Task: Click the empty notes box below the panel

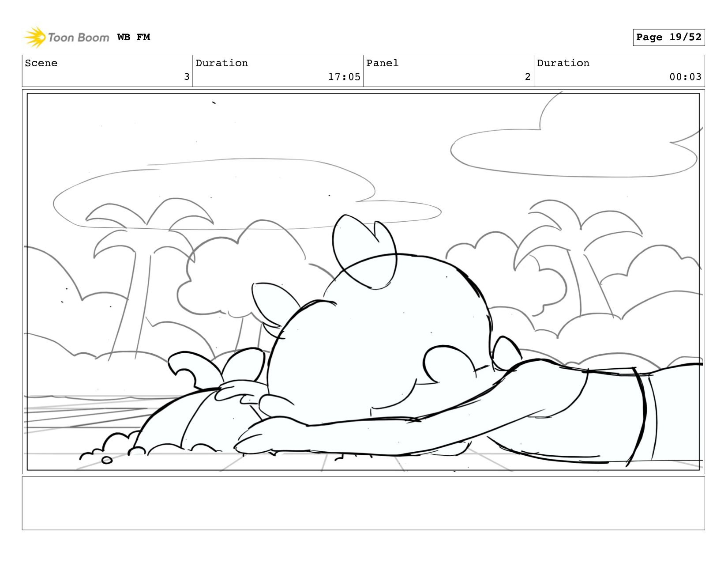Action: [363, 503]
